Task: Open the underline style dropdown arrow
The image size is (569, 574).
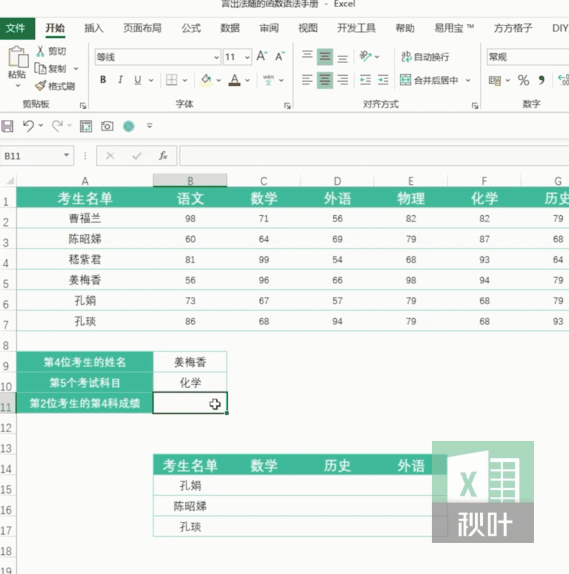Action: pos(151,80)
